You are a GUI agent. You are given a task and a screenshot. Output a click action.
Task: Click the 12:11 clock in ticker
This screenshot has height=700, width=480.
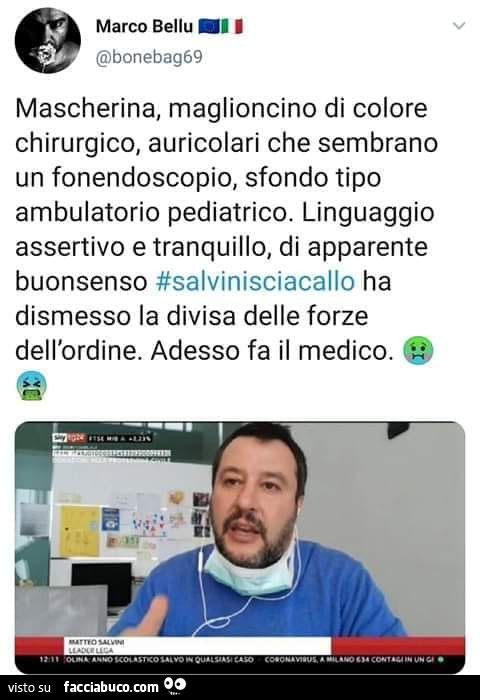pos(52,659)
